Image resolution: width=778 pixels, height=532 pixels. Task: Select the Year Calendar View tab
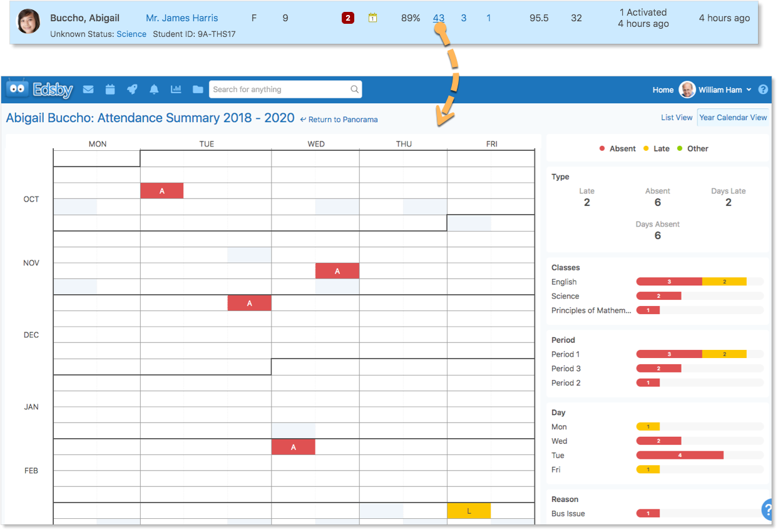pos(733,117)
